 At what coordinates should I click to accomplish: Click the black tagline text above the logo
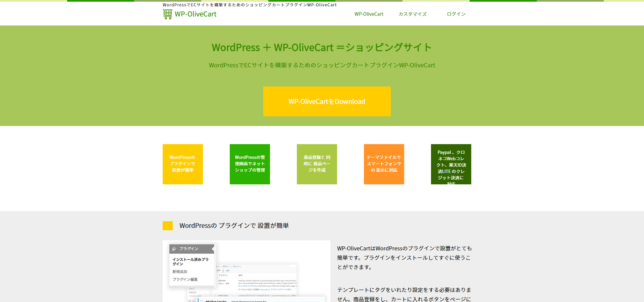point(250,5)
